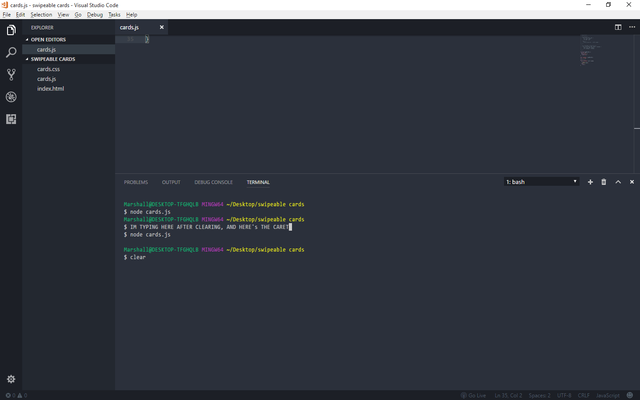Open the Source Control view
Viewport: 640px width, 400px height.
pos(11,74)
